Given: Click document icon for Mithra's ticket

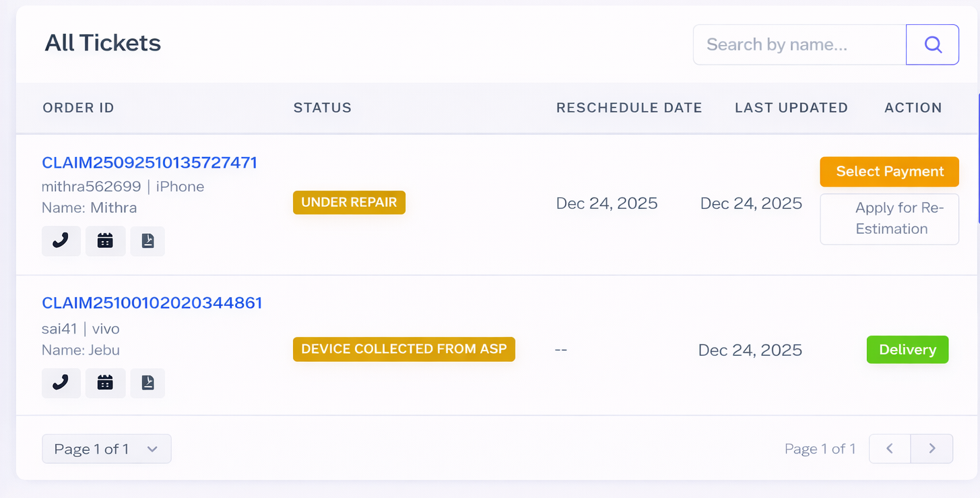Looking at the screenshot, I should click(148, 241).
